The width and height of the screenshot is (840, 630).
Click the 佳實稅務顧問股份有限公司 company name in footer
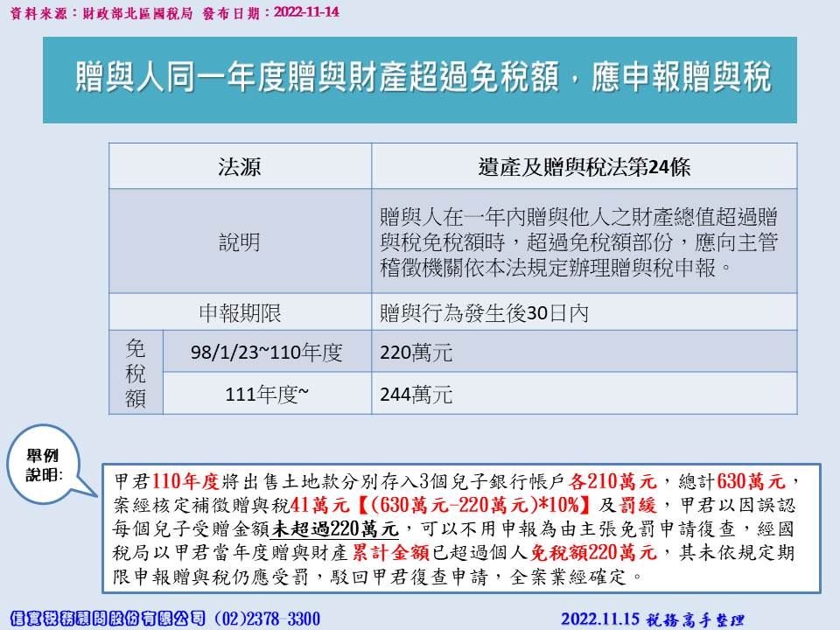[x=105, y=619]
